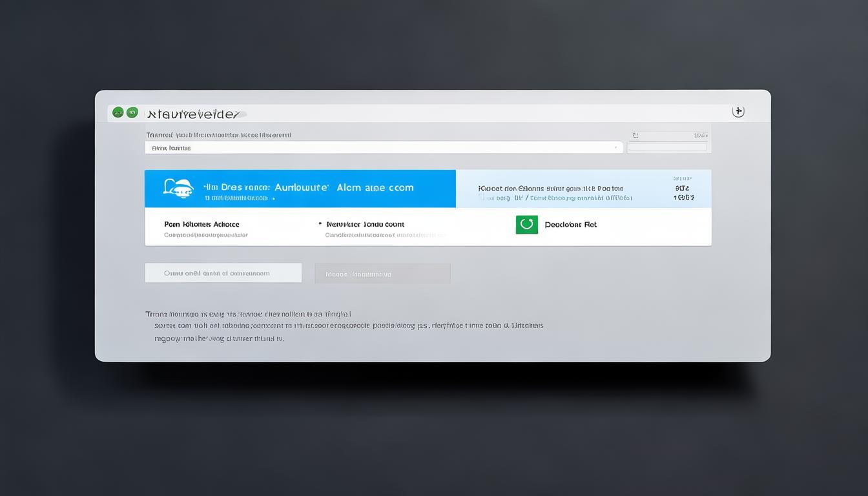Click the green refresh icon in the white row

(526, 225)
